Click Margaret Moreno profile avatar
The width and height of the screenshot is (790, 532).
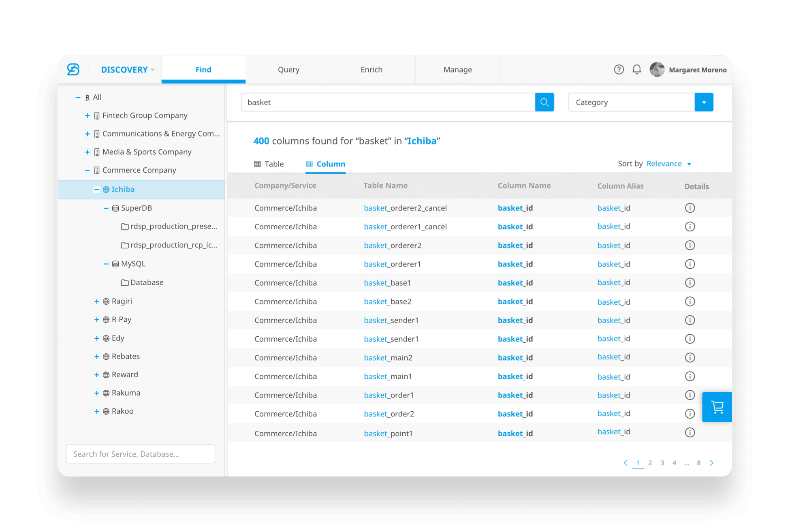pos(657,69)
